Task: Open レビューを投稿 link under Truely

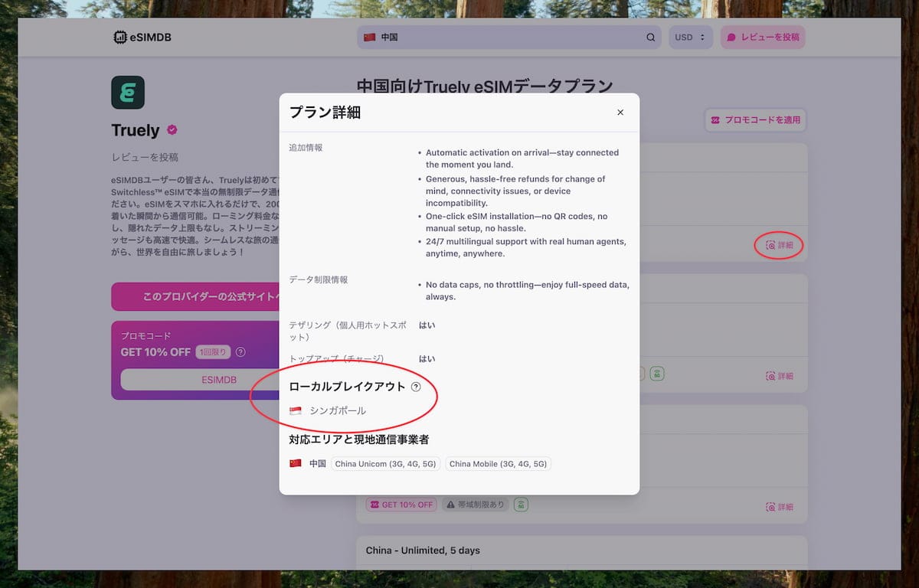Action: [x=145, y=157]
